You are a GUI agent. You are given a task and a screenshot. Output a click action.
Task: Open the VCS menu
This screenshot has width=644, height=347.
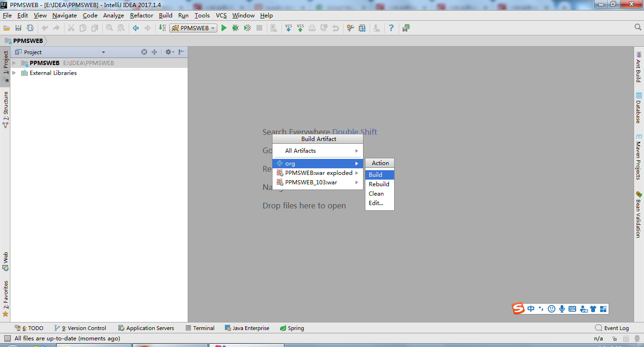click(221, 15)
